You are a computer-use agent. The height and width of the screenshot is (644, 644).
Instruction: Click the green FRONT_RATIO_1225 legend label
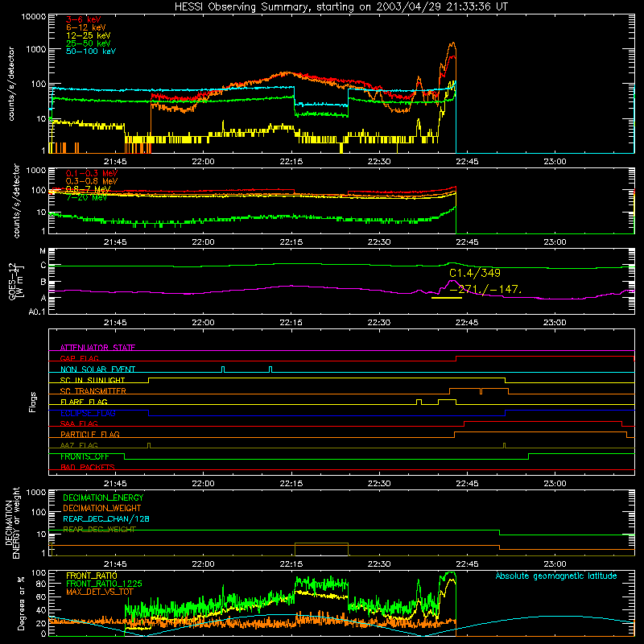tap(104, 584)
